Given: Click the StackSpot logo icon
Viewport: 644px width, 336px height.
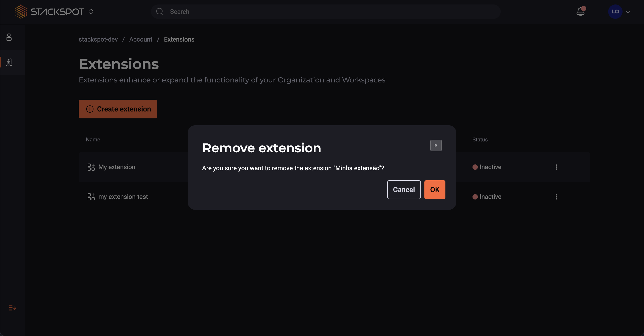Looking at the screenshot, I should (x=21, y=11).
